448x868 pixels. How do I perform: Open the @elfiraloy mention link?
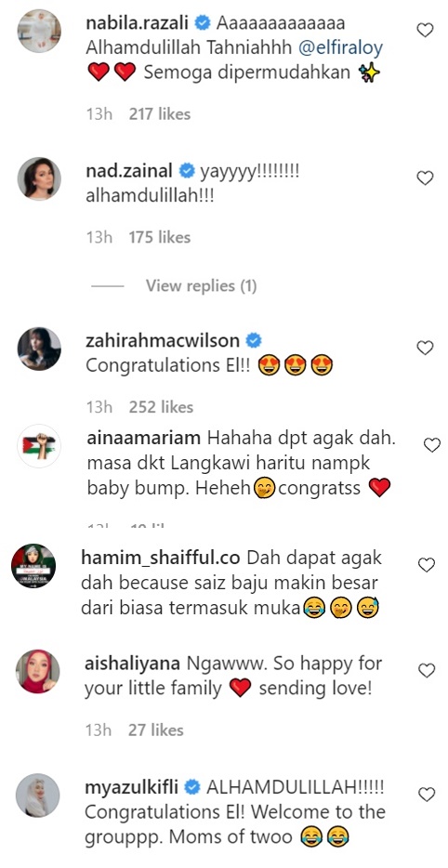pos(340,48)
